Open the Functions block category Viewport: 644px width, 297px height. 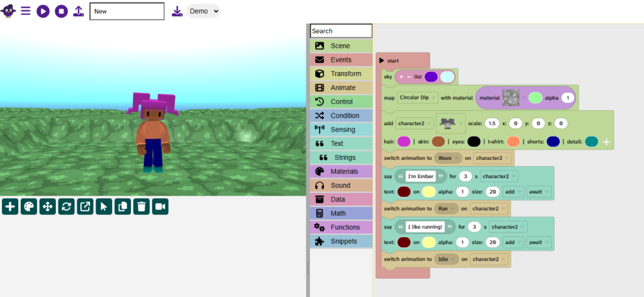[341, 227]
